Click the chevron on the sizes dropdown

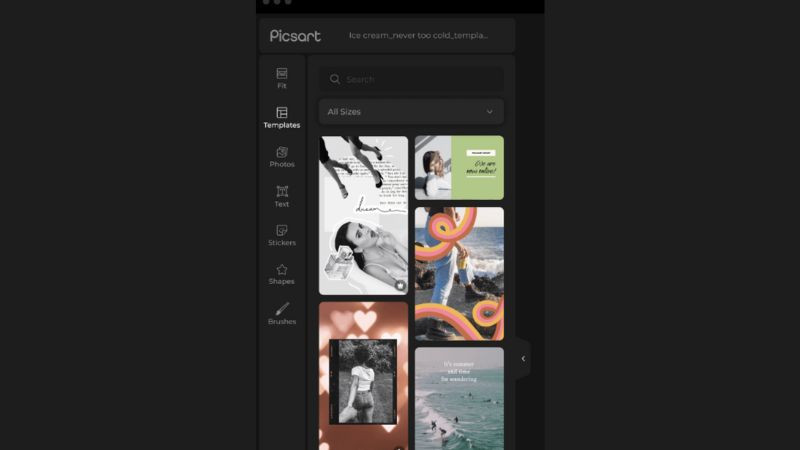tap(489, 112)
